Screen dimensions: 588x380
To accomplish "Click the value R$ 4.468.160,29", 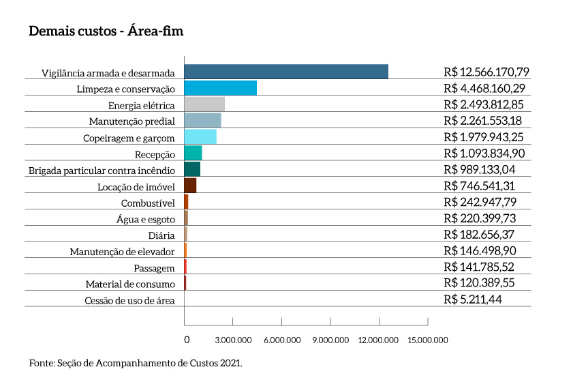I will pos(484,88).
